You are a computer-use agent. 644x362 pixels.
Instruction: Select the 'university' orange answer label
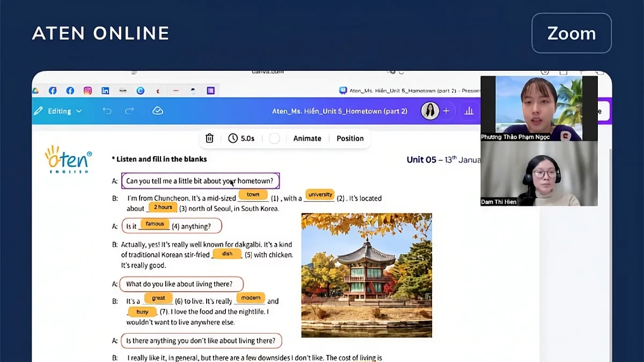click(x=320, y=194)
